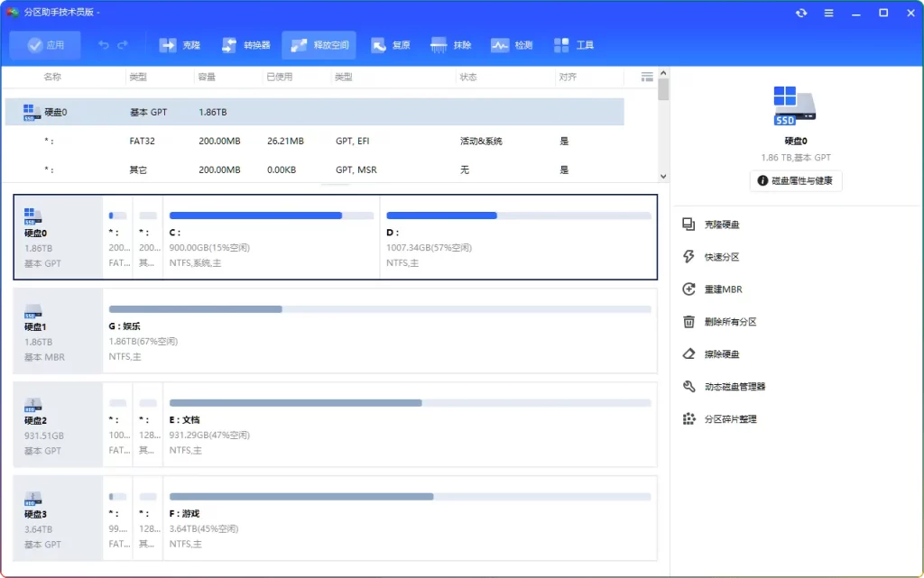Click the eraser wipe disk icon

tap(688, 353)
